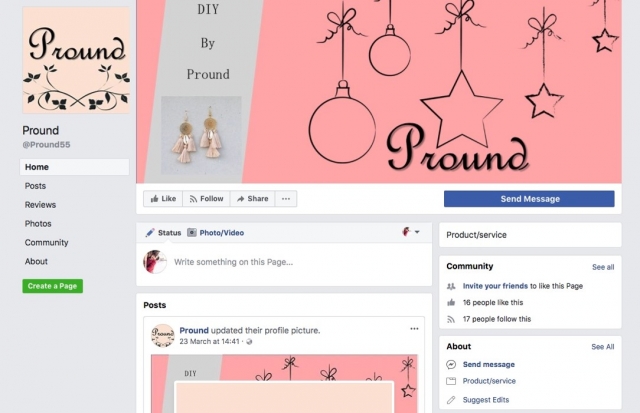Choose Photo/Video post option
Screen dimensions: 640x413
(216, 233)
